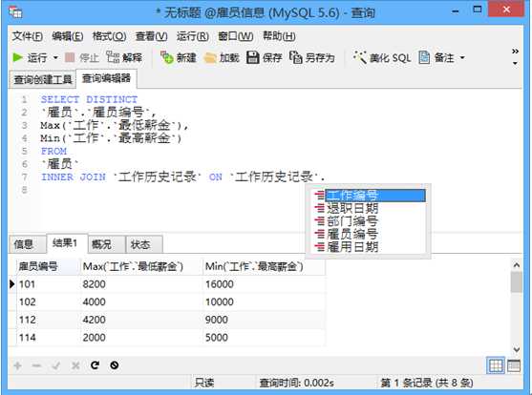This screenshot has height=395, width=532.
Task: Open the 帮助(H) menu
Action: [279, 36]
